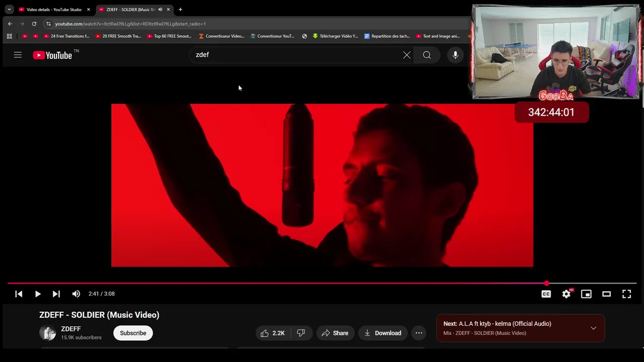Dislike the video with the thumbs-down

tap(301, 333)
